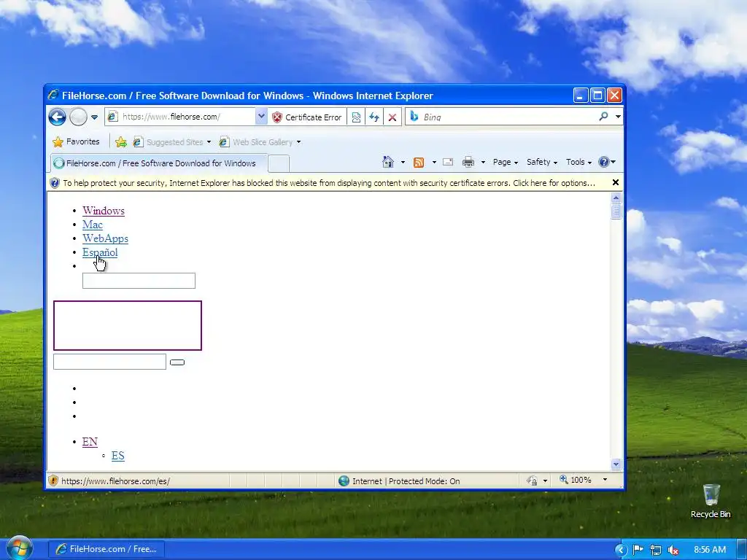Open the Page menu

click(505, 162)
